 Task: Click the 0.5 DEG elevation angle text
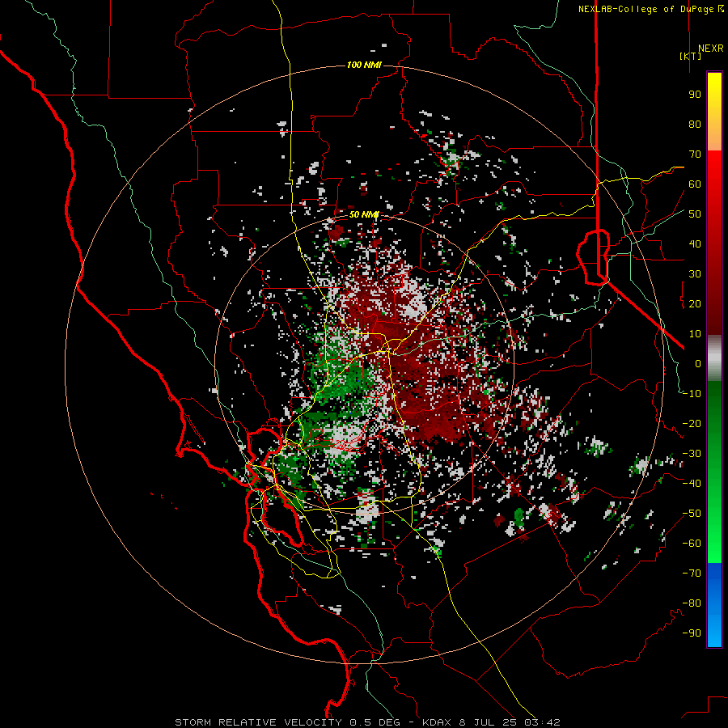[x=375, y=722]
